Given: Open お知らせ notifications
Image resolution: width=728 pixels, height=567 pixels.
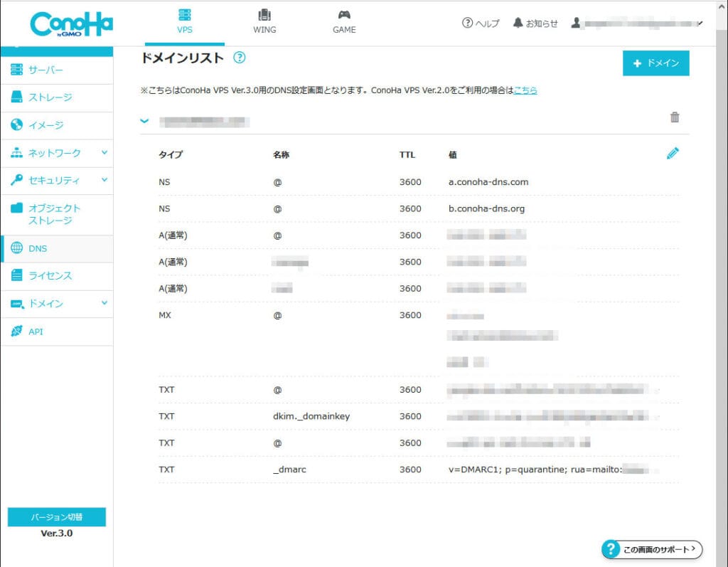Looking at the screenshot, I should (x=535, y=23).
